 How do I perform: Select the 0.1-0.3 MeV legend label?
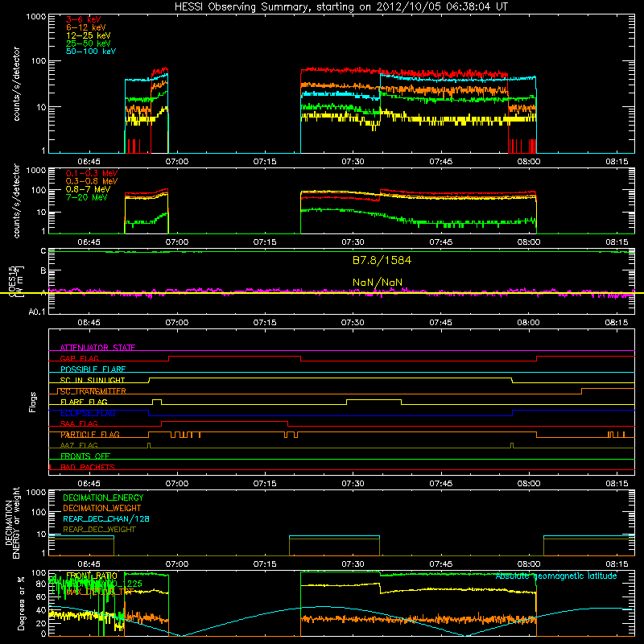pos(92,173)
